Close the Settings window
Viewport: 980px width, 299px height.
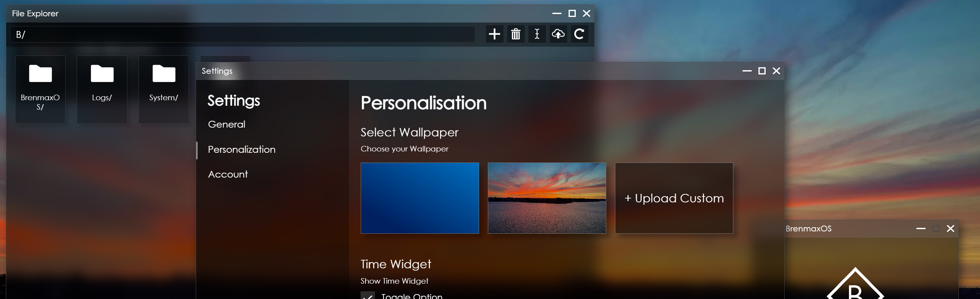pyautogui.click(x=776, y=71)
